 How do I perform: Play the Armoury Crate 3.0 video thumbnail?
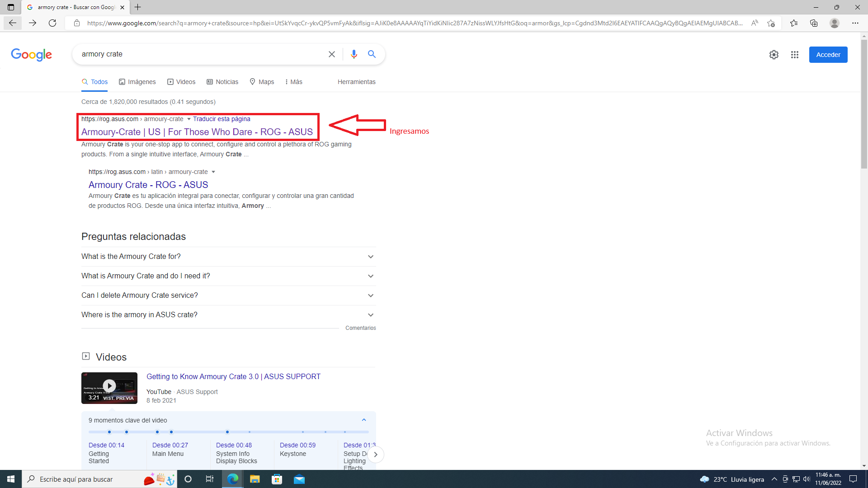click(x=109, y=386)
